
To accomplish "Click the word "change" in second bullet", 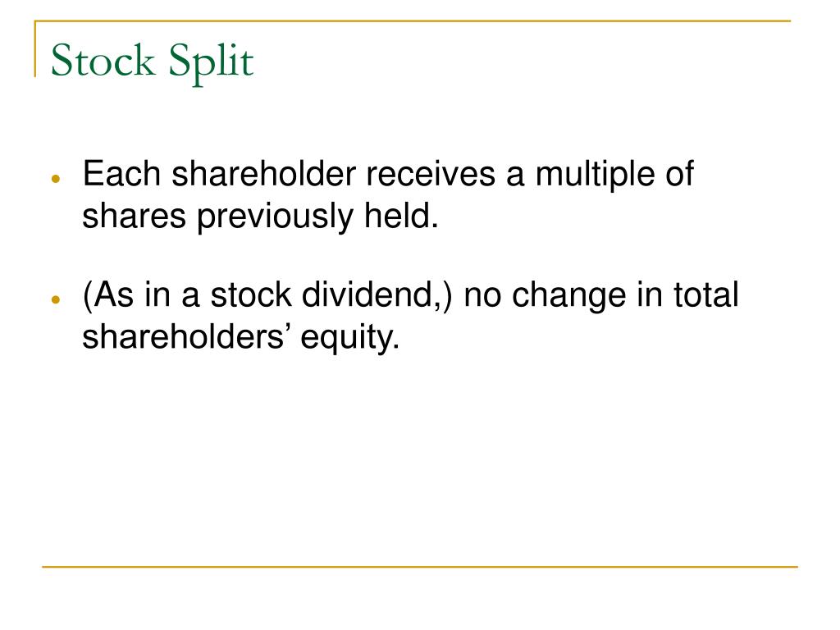I will [x=580, y=295].
